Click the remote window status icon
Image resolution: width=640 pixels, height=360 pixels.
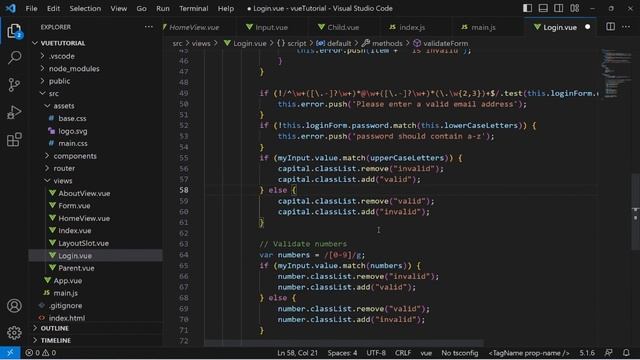pos(10,353)
